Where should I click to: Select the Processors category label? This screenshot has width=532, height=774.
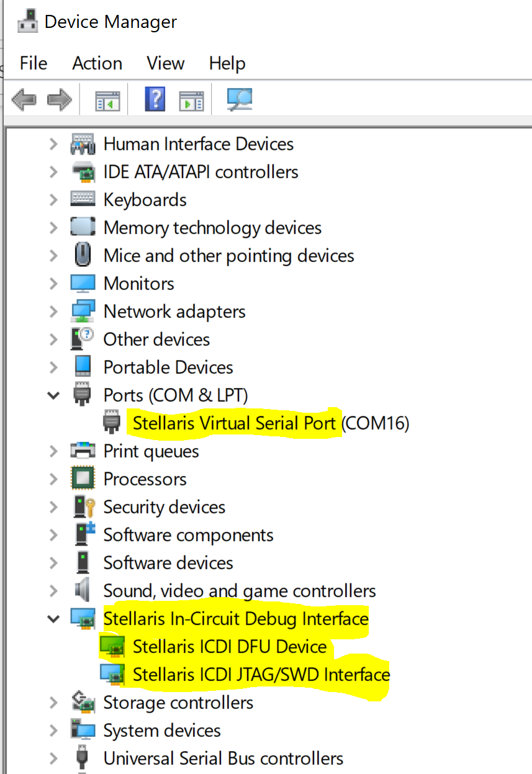pos(145,479)
